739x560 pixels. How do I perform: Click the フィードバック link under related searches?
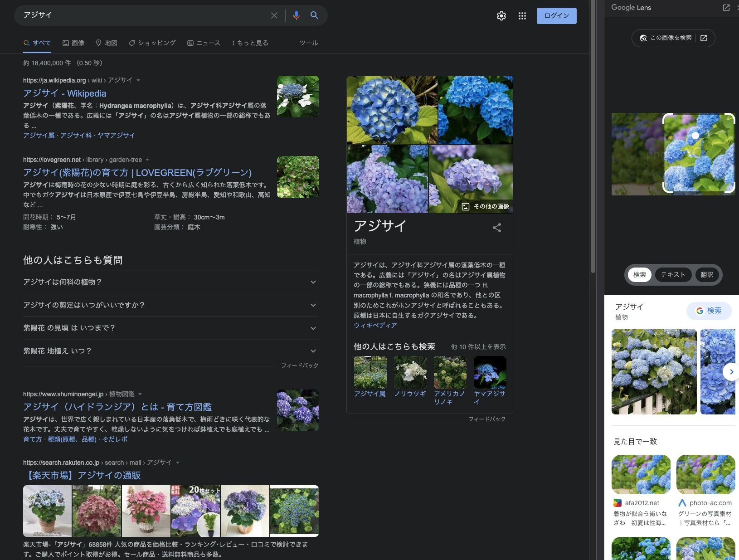487,419
